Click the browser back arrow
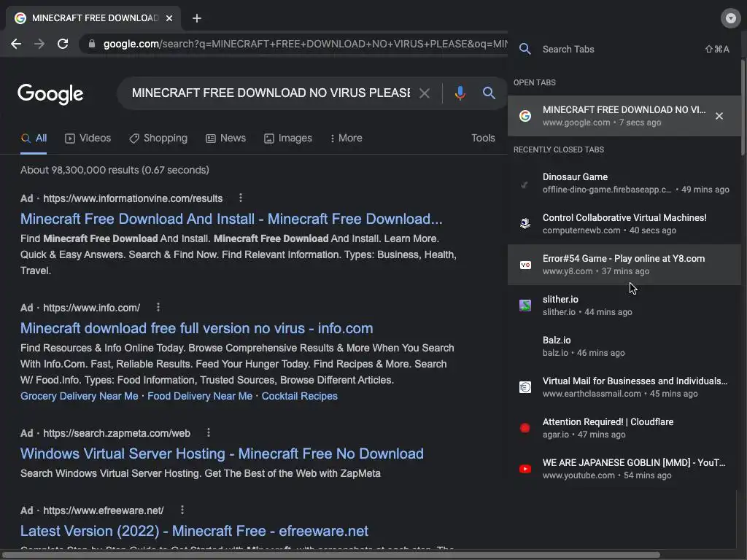The width and height of the screenshot is (747, 560). coord(16,44)
